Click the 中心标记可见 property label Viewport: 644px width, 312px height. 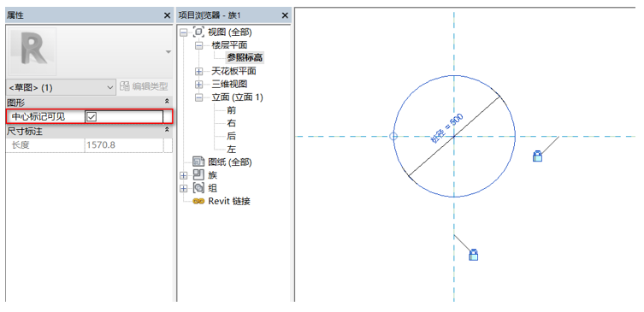pyautogui.click(x=38, y=117)
